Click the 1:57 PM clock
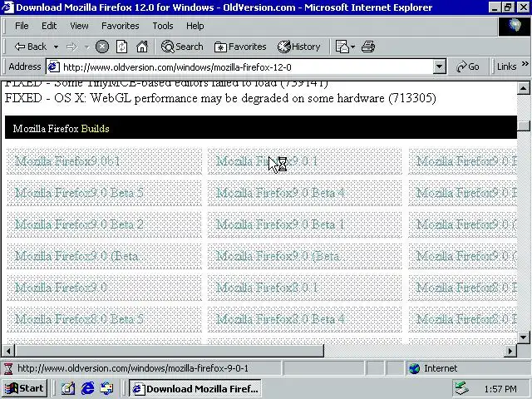This screenshot has width=532, height=399. point(500,389)
